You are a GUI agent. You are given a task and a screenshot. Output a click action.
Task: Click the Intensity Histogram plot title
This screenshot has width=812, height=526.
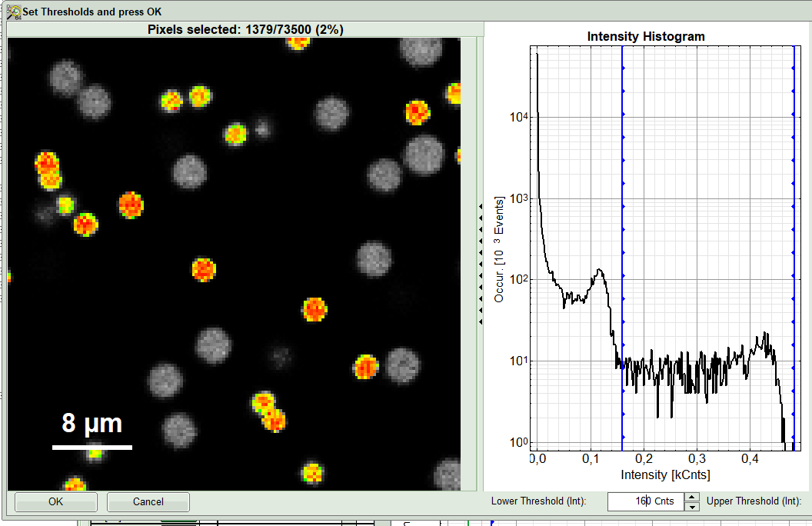point(646,36)
